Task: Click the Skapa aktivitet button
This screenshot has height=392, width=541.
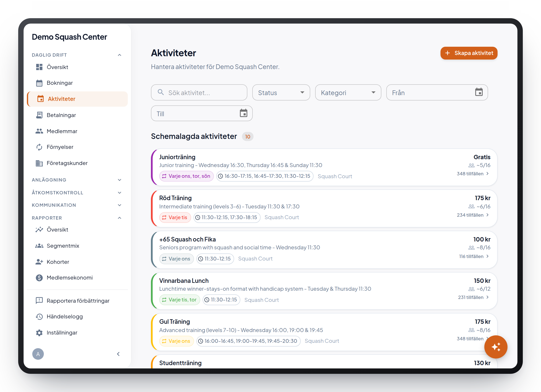Action: click(x=469, y=53)
